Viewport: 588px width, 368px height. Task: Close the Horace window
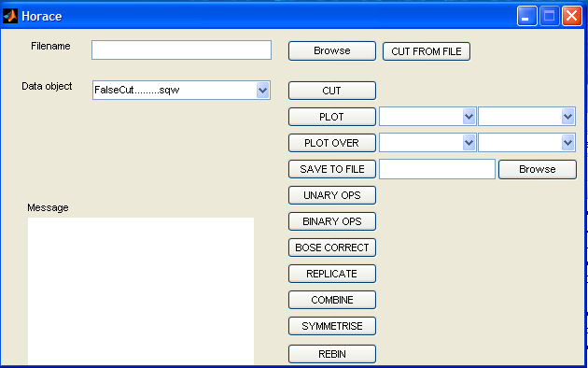(x=571, y=16)
